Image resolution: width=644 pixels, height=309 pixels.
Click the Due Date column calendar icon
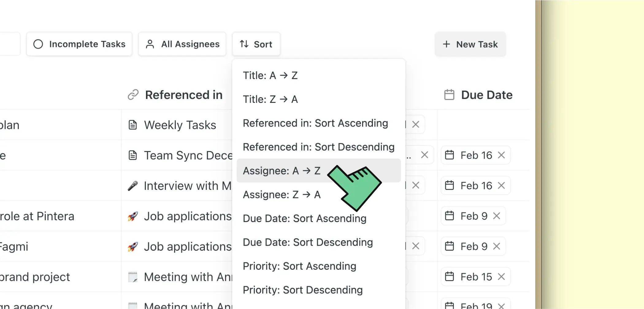click(x=449, y=95)
